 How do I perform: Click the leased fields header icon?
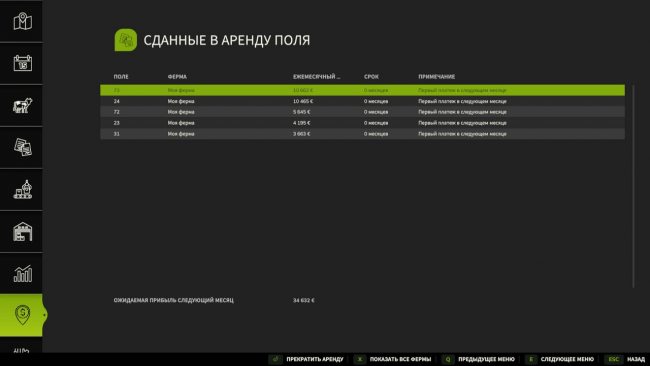126,40
